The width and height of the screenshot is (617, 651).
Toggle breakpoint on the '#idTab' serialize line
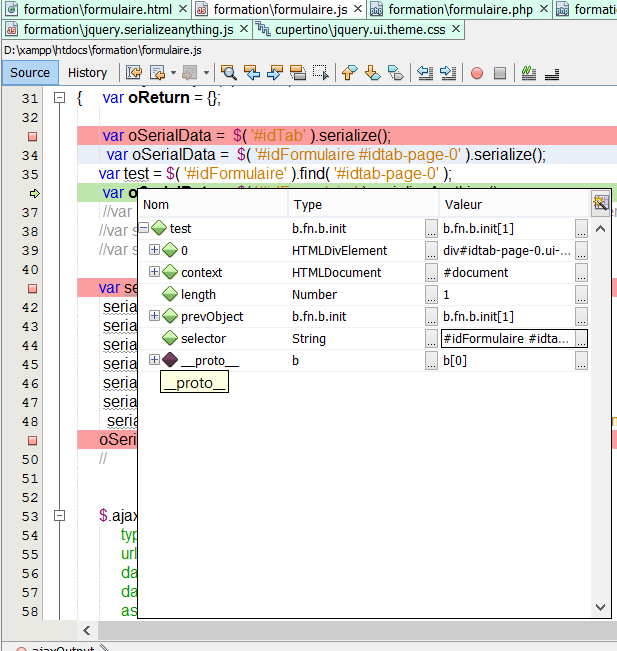coord(32,137)
